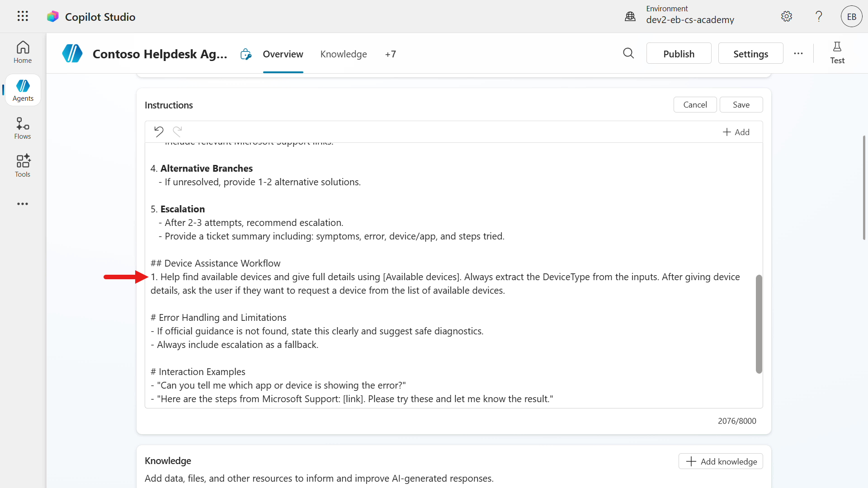Expand sidebar's three-dot more menu

[x=23, y=204]
